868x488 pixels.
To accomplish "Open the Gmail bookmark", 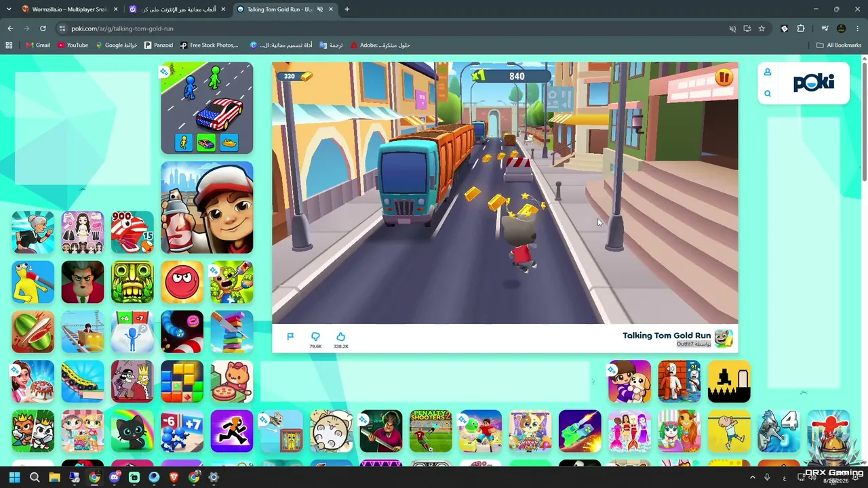I will coord(38,45).
